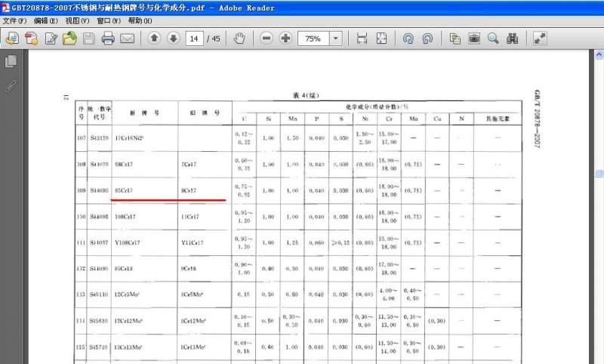Open the 窗口(W) menu
Image resolution: width=604 pixels, height=364 pixels.
tap(109, 21)
